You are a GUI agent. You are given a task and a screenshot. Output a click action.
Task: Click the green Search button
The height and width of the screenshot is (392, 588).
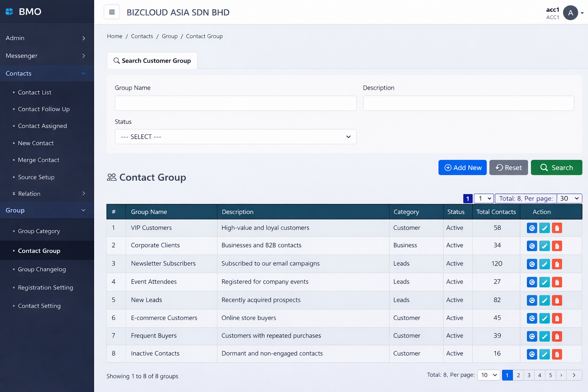[x=556, y=168]
